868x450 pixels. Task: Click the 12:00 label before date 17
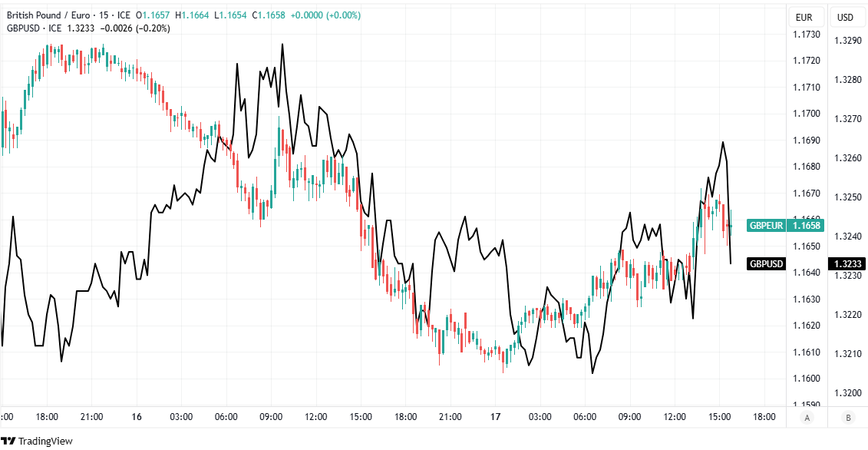pyautogui.click(x=316, y=417)
